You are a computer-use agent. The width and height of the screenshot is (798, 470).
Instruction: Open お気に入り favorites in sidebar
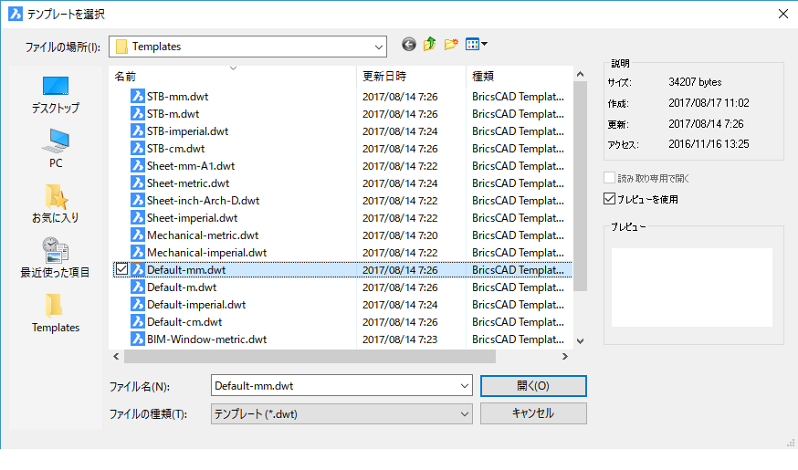tap(55, 204)
